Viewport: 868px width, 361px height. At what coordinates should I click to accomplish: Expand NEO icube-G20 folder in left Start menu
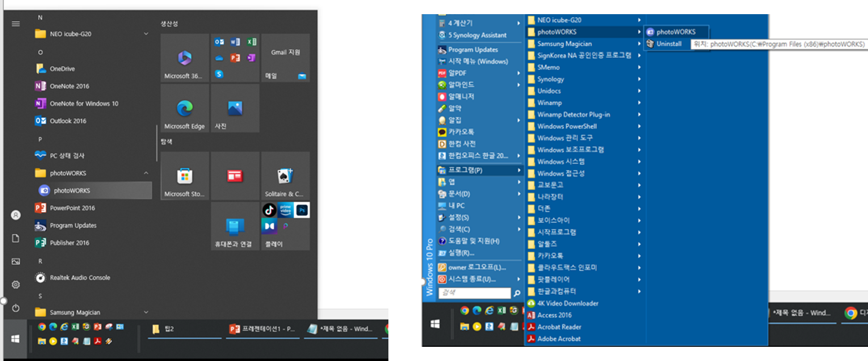point(146,34)
